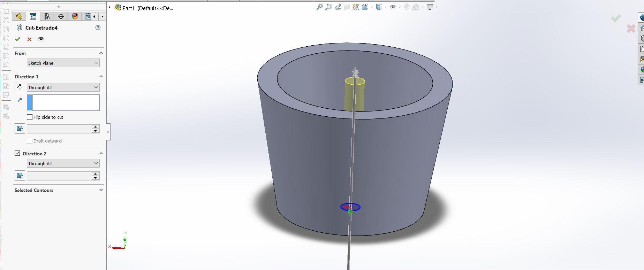This screenshot has width=644, height=270.
Task: Collapse the Direction 1 section
Action: pos(101,77)
